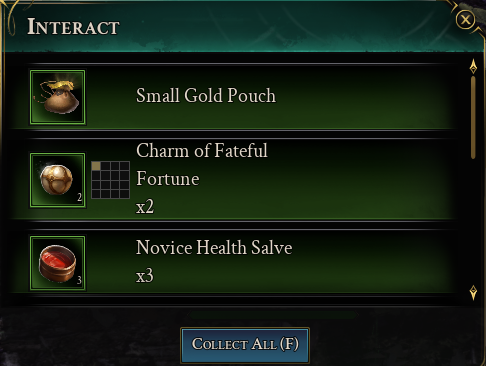486x366 pixels.
Task: Click the Collect All (F) button
Action: click(245, 345)
